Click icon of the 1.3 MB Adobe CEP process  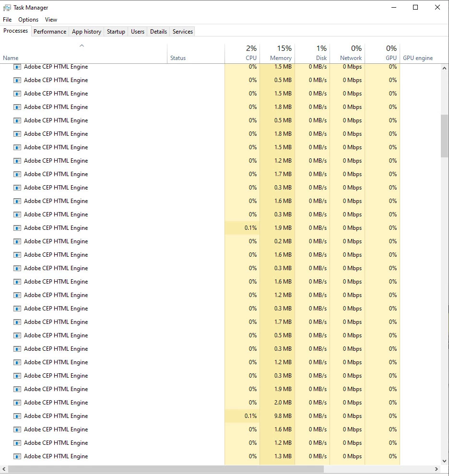coord(17,456)
